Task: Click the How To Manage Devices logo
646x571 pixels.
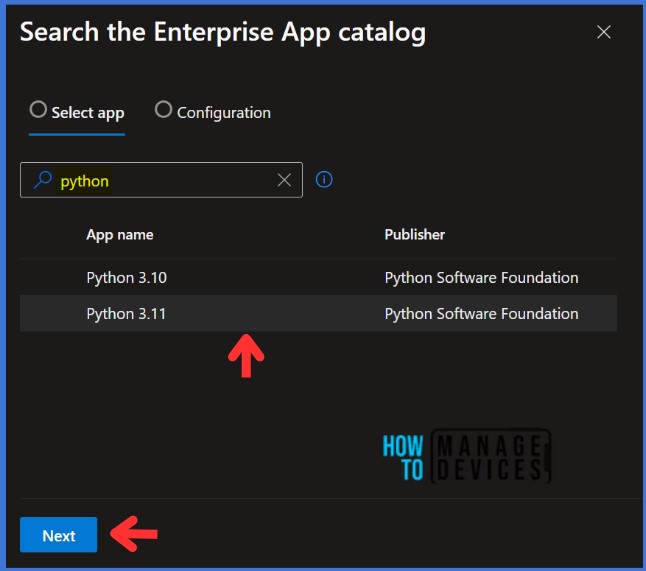Action: [466, 457]
